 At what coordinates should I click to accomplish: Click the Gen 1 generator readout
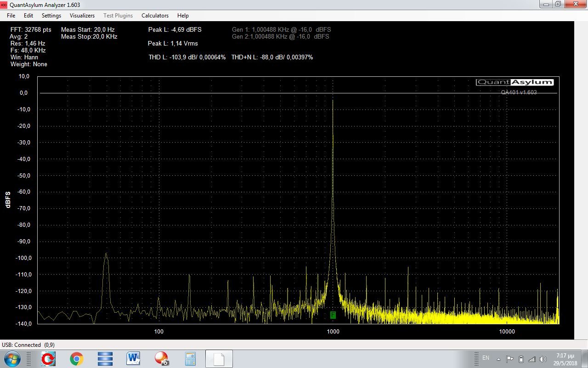tap(281, 29)
